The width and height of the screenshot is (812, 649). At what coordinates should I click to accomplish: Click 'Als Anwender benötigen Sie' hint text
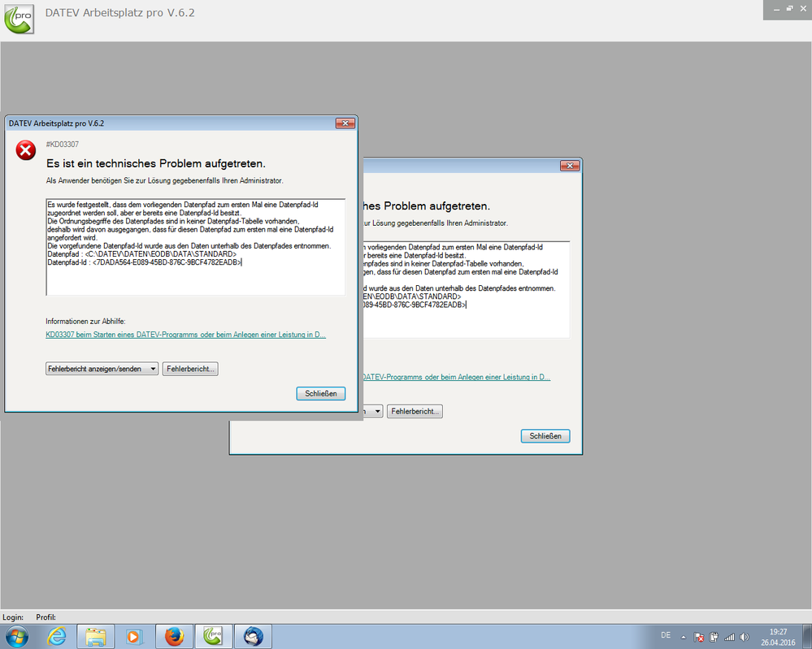pyautogui.click(x=165, y=180)
